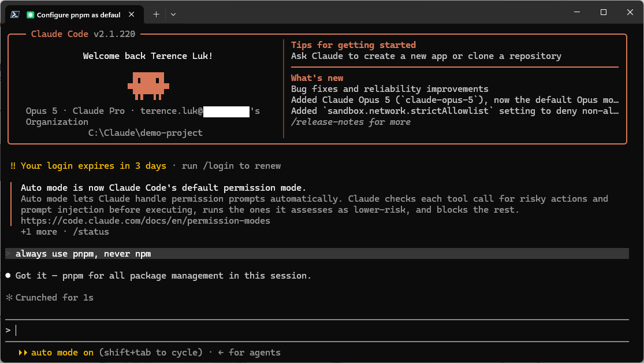The width and height of the screenshot is (644, 363).
Task: Click 'Welcome back Terence Luk!' text
Action: coord(148,56)
